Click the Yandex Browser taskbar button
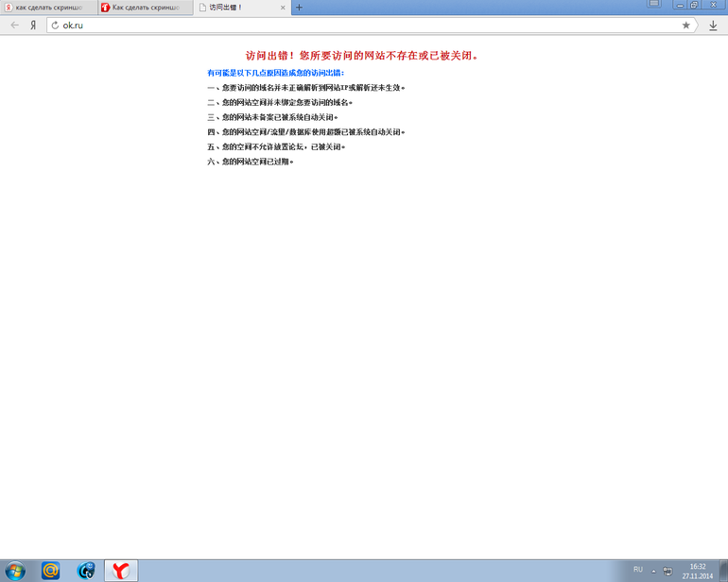This screenshot has width=728, height=582. [121, 570]
